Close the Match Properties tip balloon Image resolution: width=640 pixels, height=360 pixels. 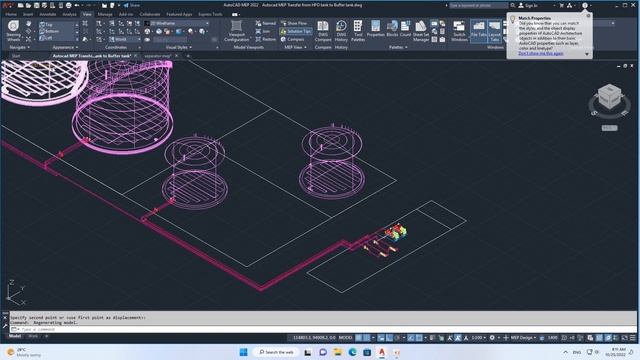(x=588, y=16)
